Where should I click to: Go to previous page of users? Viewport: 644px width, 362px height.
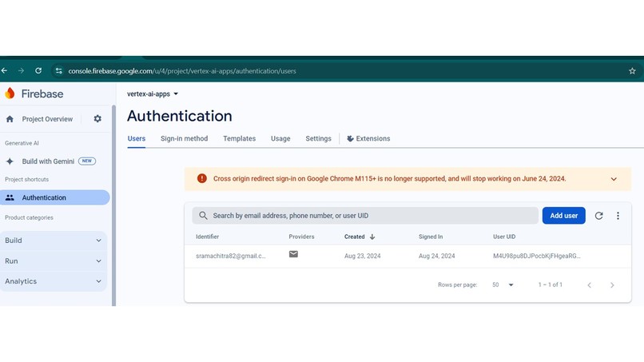coord(590,284)
